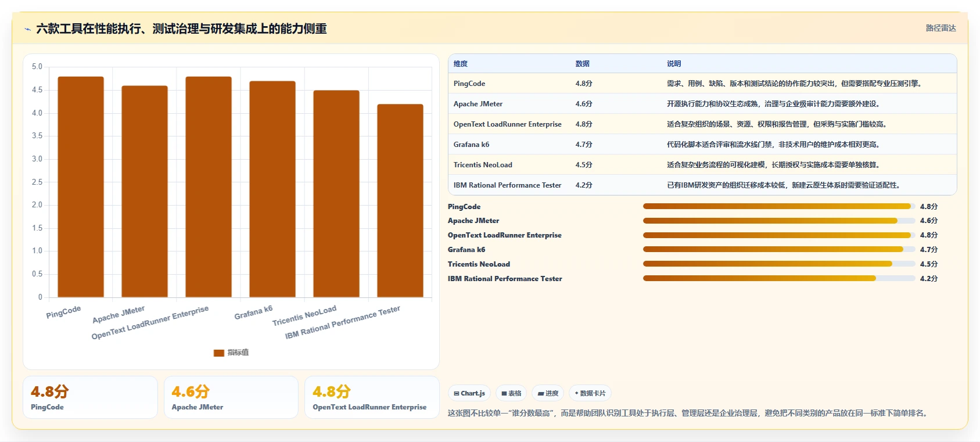Screen dimensions: 980x442
Task: Click the footnote starting 这张图不比较单一
Action: (x=689, y=413)
